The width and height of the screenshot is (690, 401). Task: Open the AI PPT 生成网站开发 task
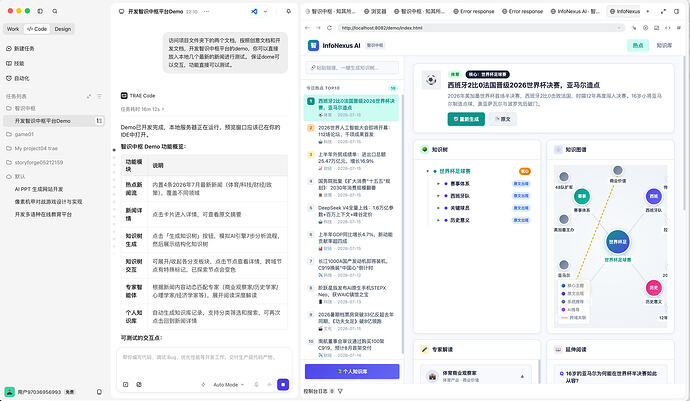(39, 189)
